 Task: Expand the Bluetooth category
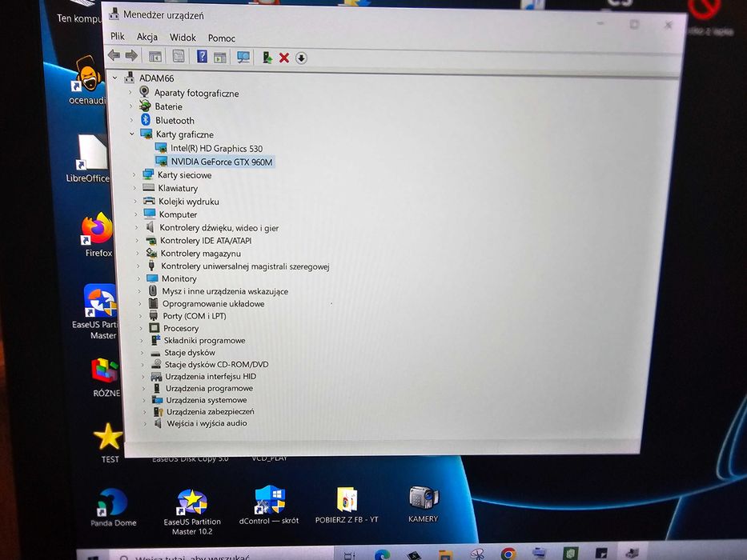coord(131,120)
